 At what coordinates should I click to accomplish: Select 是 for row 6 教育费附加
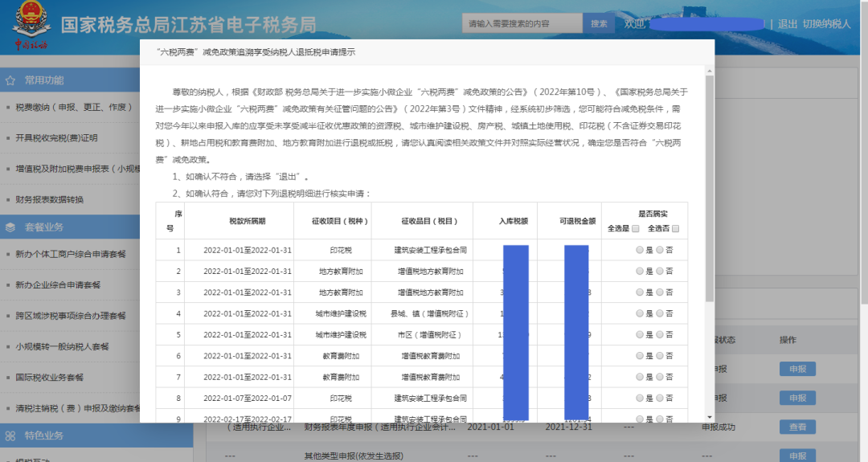click(640, 356)
